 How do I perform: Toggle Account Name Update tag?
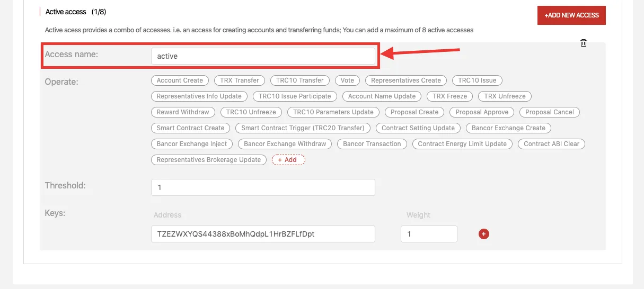pyautogui.click(x=382, y=96)
